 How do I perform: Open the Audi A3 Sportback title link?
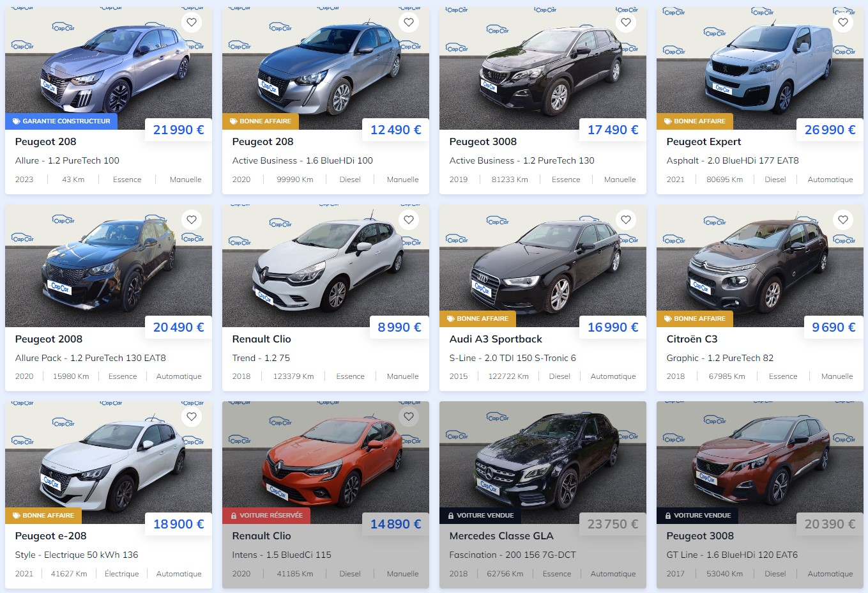[496, 339]
